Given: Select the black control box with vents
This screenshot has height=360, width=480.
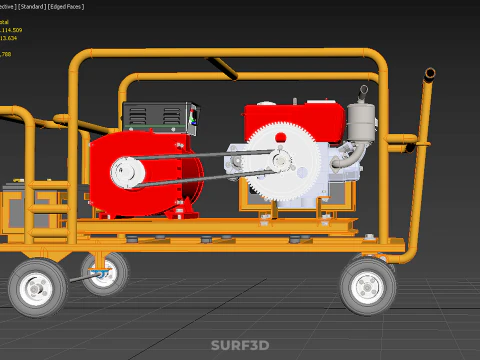Looking at the screenshot, I should click(160, 116).
